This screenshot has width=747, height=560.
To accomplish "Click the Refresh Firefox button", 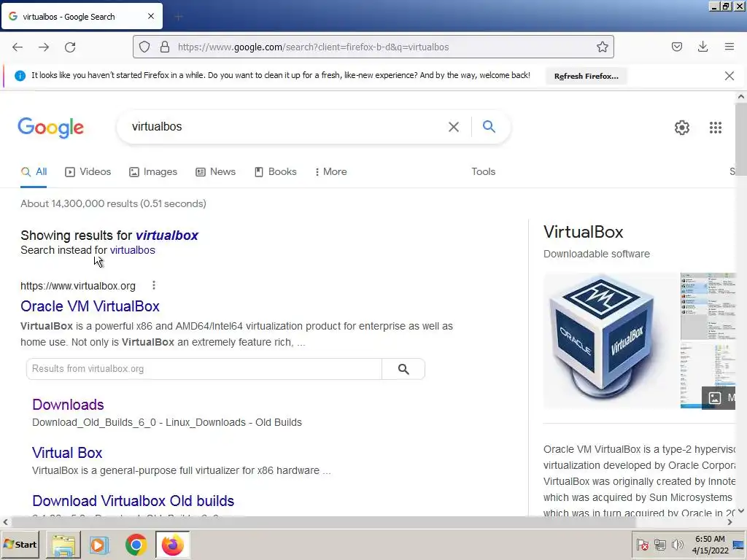I will (586, 76).
